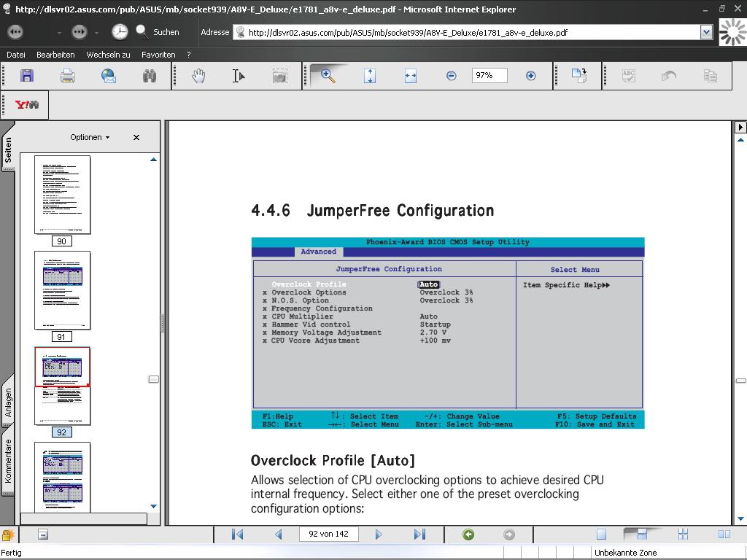Select the Zoom-in magnifier tool
The width and height of the screenshot is (747, 560).
pos(328,75)
